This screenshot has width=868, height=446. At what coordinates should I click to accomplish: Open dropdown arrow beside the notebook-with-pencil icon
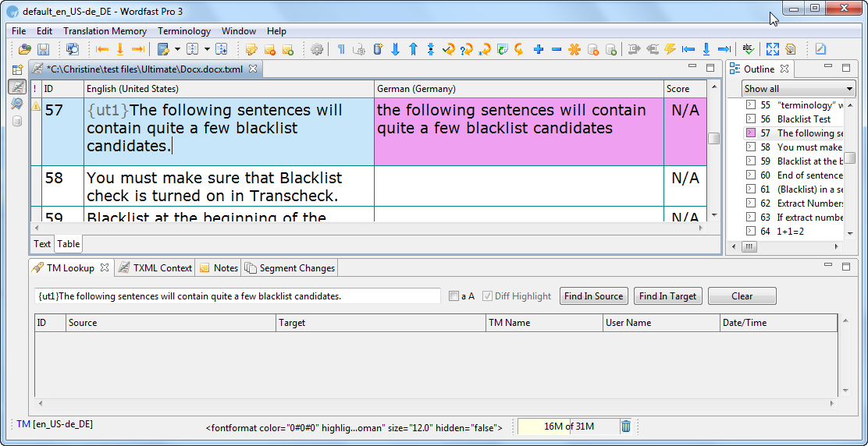click(x=178, y=49)
